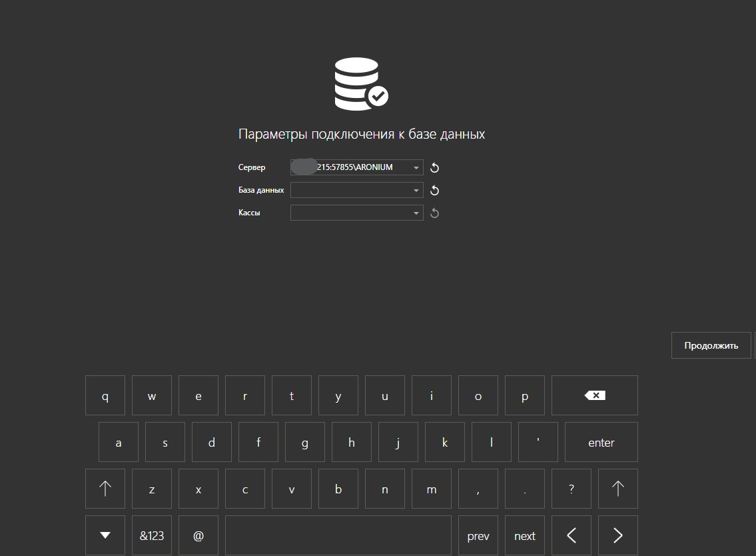Screen dimensions: 756x556
Task: Click the Продолжить button
Action: pos(711,345)
